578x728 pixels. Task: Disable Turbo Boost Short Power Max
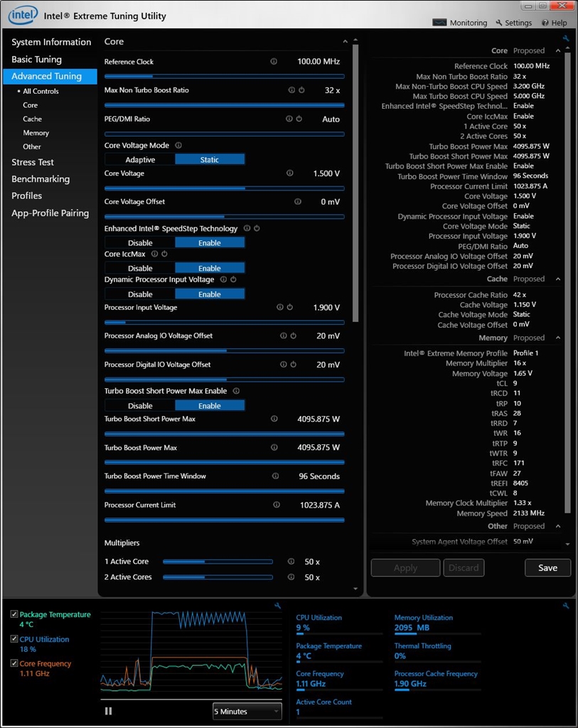pyautogui.click(x=140, y=406)
